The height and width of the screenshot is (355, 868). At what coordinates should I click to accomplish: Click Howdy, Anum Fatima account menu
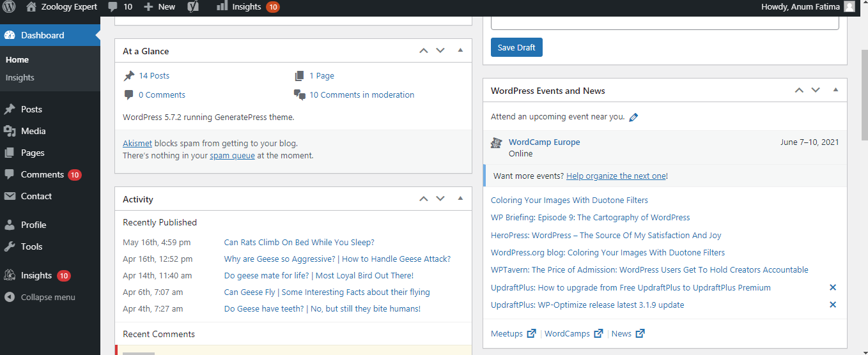[808, 7]
